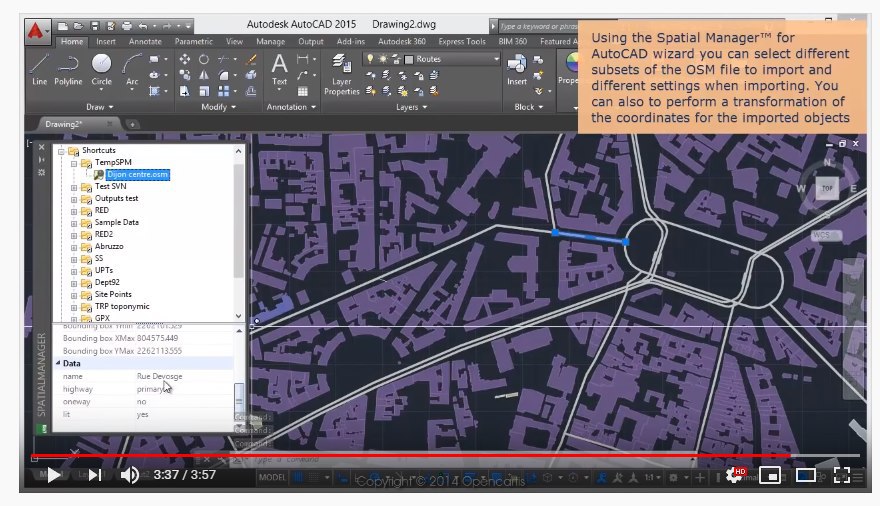Click the TOP face of the ViewCube

(827, 188)
